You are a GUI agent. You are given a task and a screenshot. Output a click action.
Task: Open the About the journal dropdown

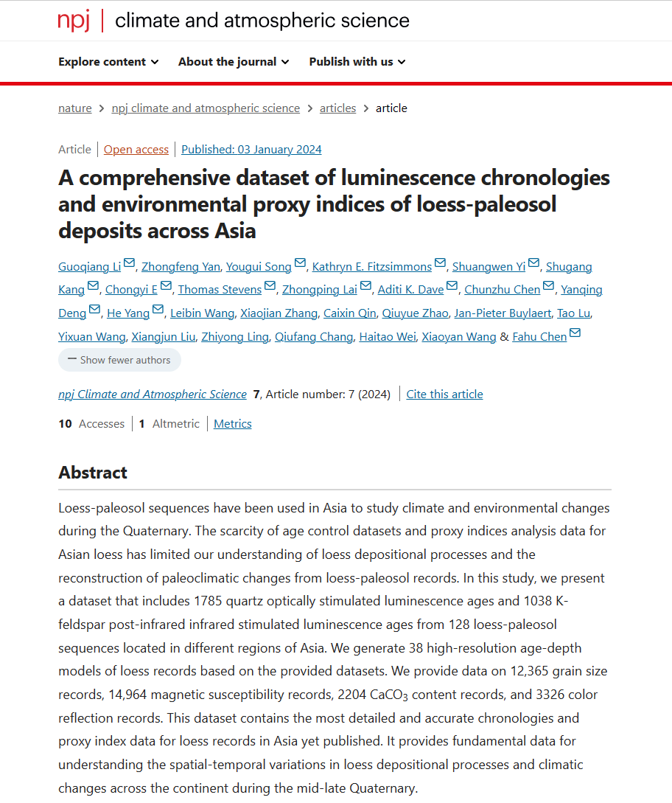point(234,62)
